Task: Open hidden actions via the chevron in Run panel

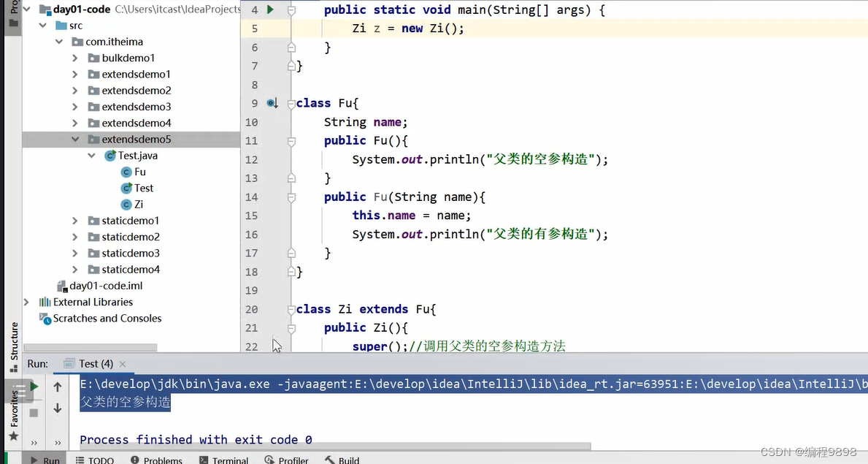Action: point(33,441)
